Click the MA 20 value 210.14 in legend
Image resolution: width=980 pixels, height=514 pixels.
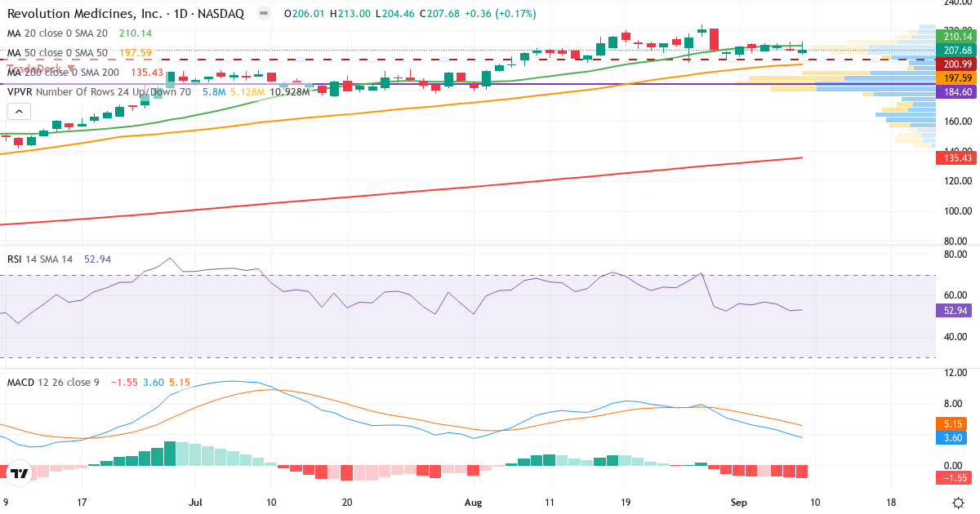click(x=136, y=33)
